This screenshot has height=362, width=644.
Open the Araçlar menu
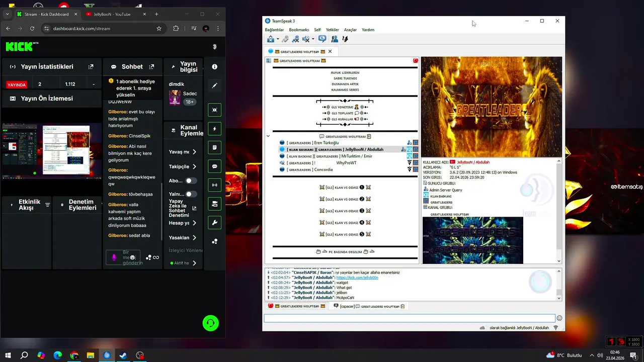[350, 30]
